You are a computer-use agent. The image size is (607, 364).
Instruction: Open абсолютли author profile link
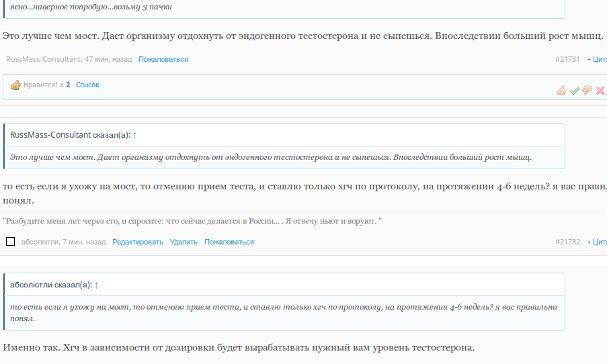pyautogui.click(x=40, y=242)
